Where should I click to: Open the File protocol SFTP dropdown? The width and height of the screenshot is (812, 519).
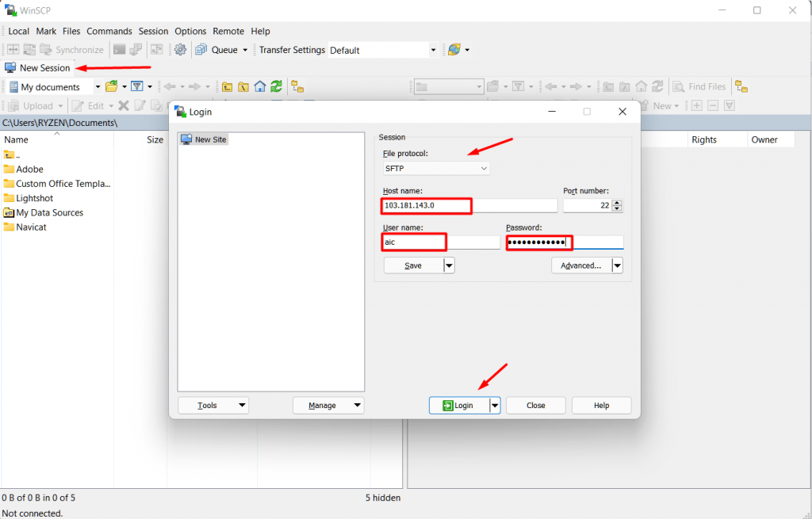point(482,168)
